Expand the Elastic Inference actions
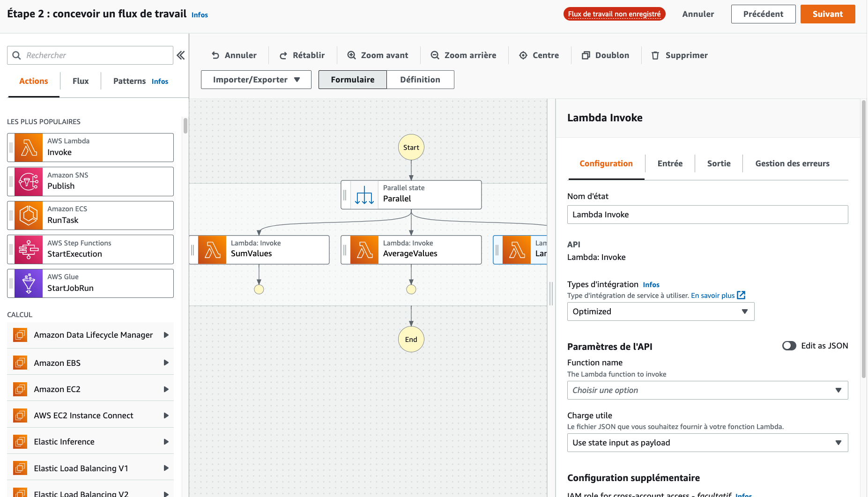 tap(166, 441)
